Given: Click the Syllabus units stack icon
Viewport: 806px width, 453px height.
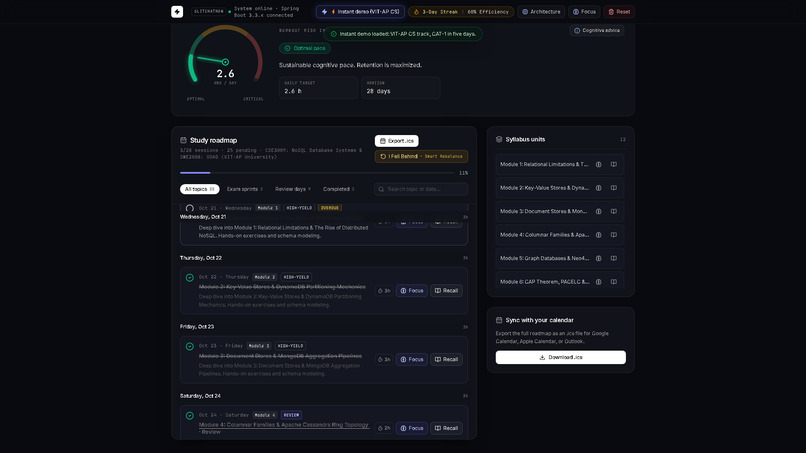Looking at the screenshot, I should pyautogui.click(x=499, y=139).
